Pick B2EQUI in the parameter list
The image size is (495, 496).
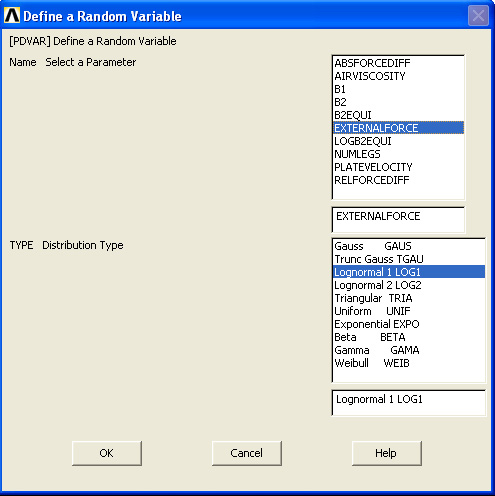point(398,115)
